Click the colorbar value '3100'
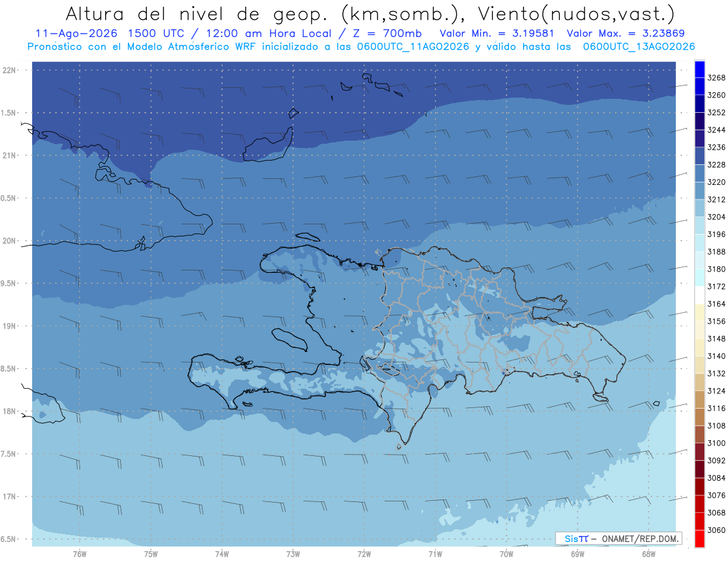 coord(716,443)
